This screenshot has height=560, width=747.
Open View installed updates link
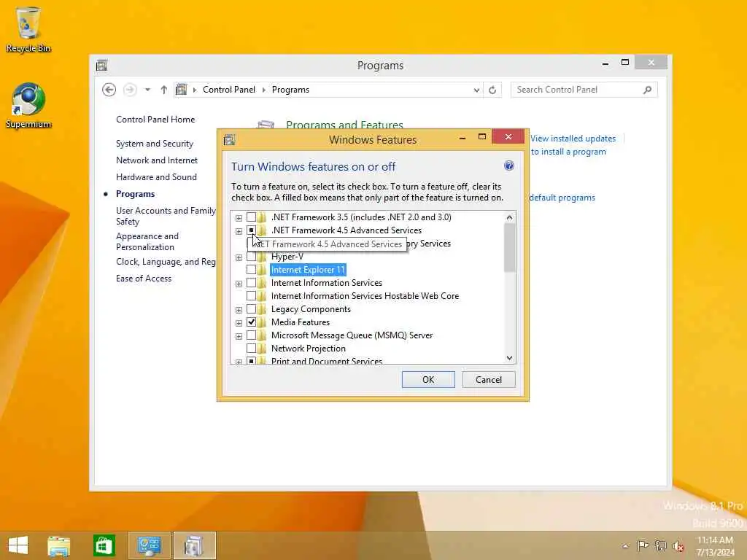pos(573,139)
